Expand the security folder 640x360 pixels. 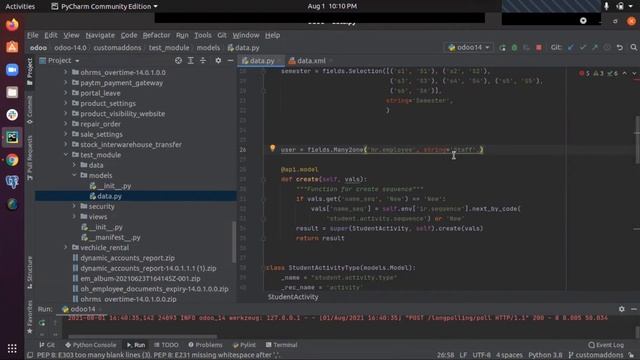[74, 207]
